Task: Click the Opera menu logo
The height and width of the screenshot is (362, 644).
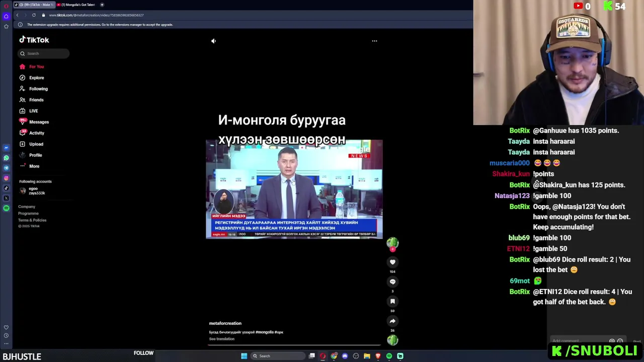Action: 6,6
